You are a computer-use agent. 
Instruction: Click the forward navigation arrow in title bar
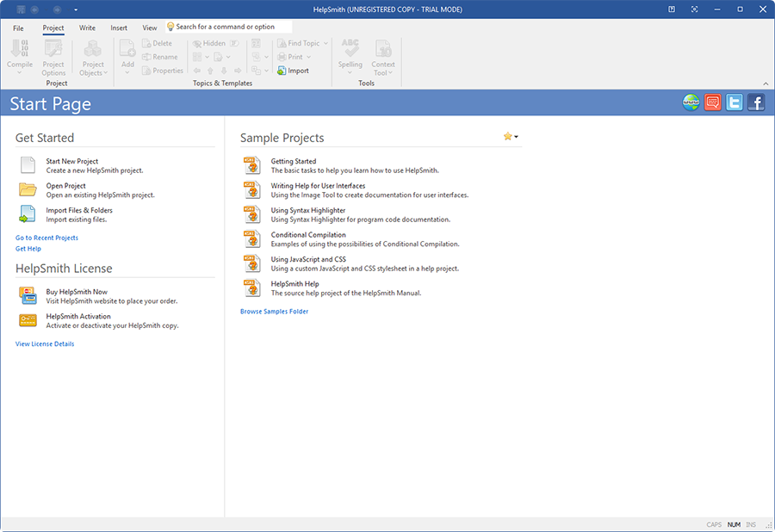pos(57,9)
